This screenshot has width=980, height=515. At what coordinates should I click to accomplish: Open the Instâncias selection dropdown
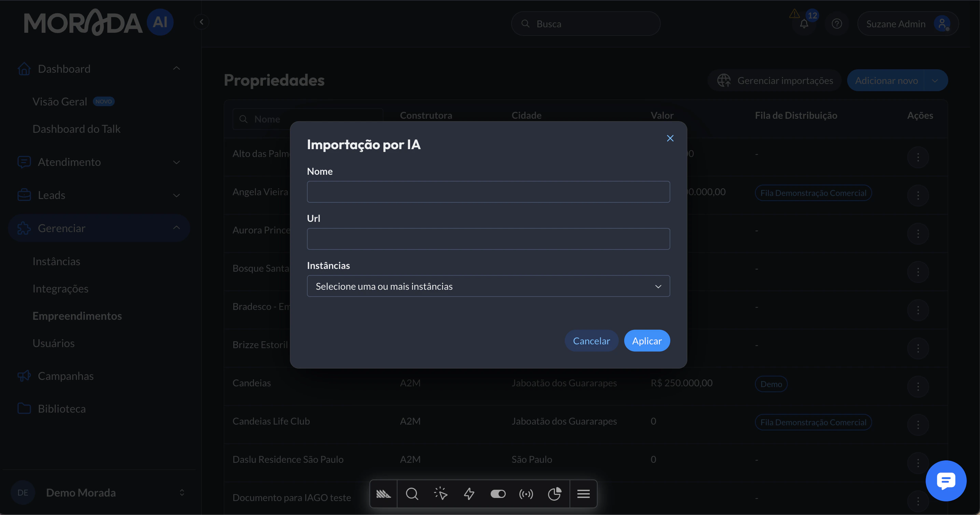(x=488, y=286)
